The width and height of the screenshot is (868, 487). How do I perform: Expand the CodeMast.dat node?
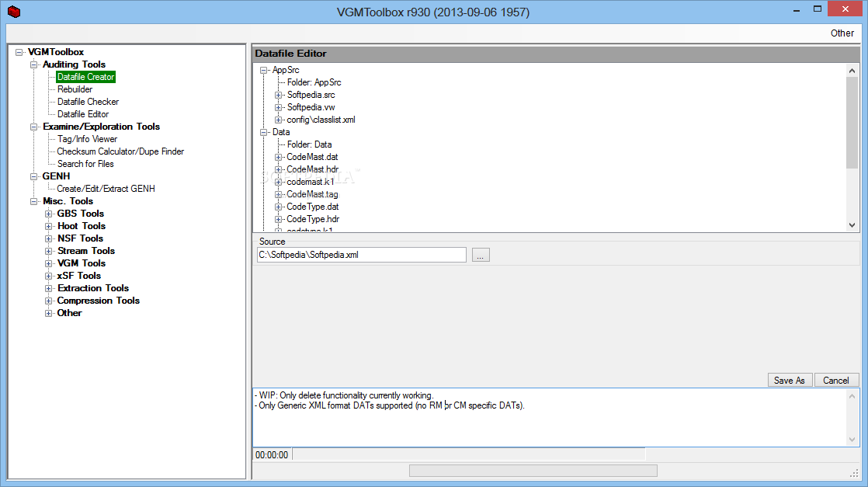(x=279, y=158)
